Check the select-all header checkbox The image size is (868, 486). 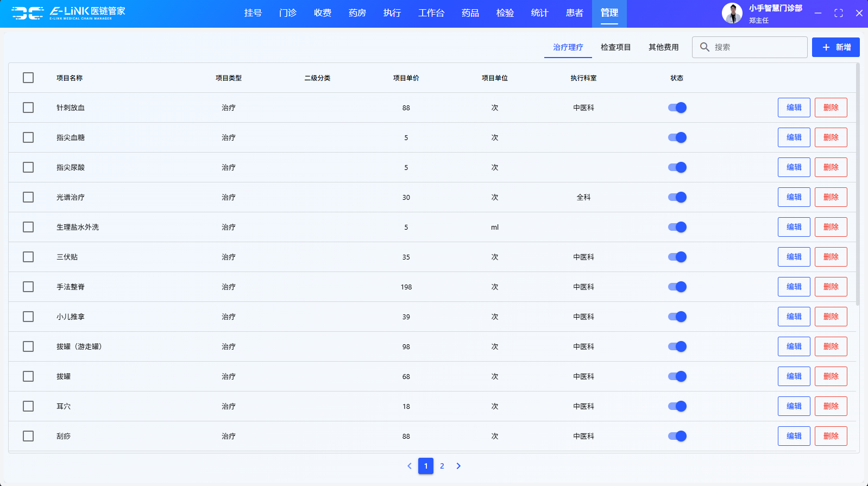pyautogui.click(x=28, y=78)
